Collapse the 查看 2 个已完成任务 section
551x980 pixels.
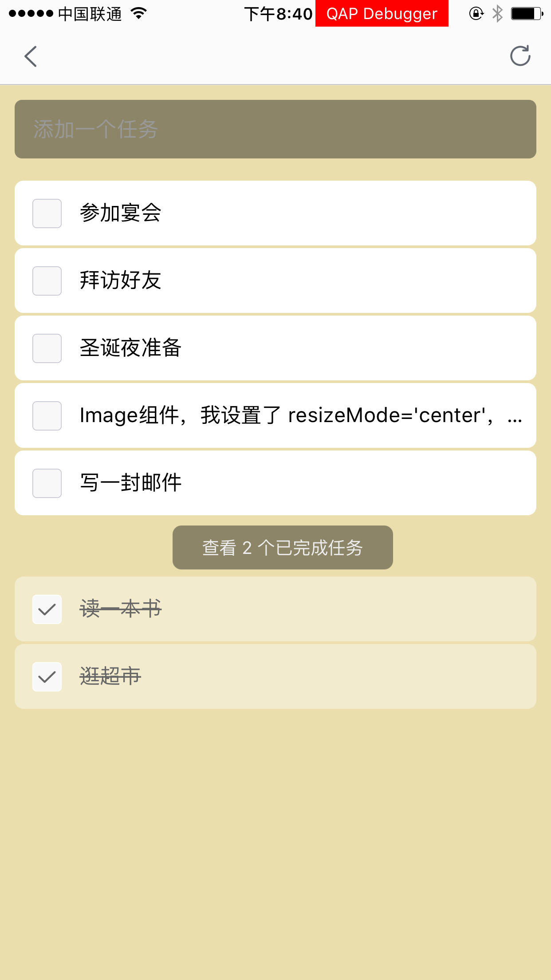(283, 548)
